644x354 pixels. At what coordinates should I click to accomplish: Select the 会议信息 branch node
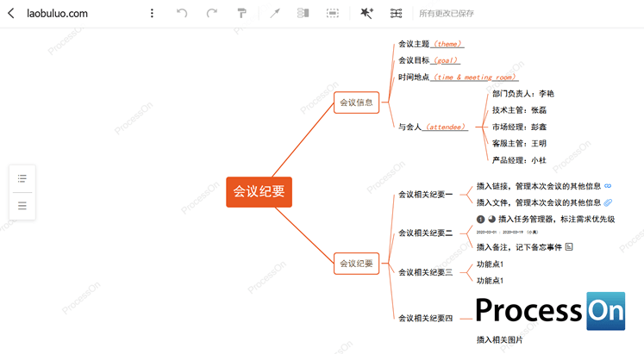point(357,102)
